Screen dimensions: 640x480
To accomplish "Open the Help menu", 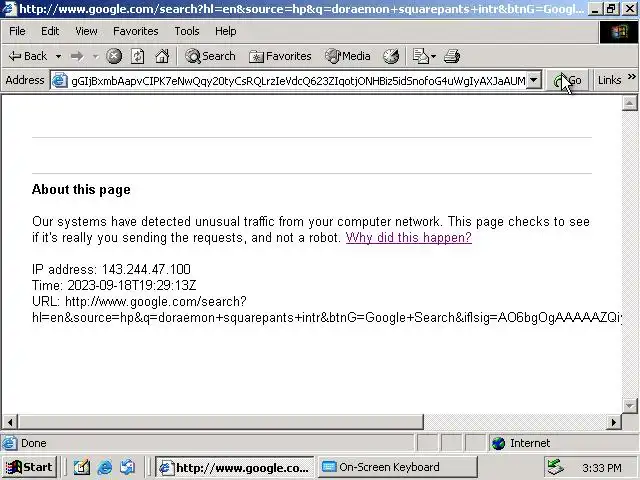I will (225, 31).
